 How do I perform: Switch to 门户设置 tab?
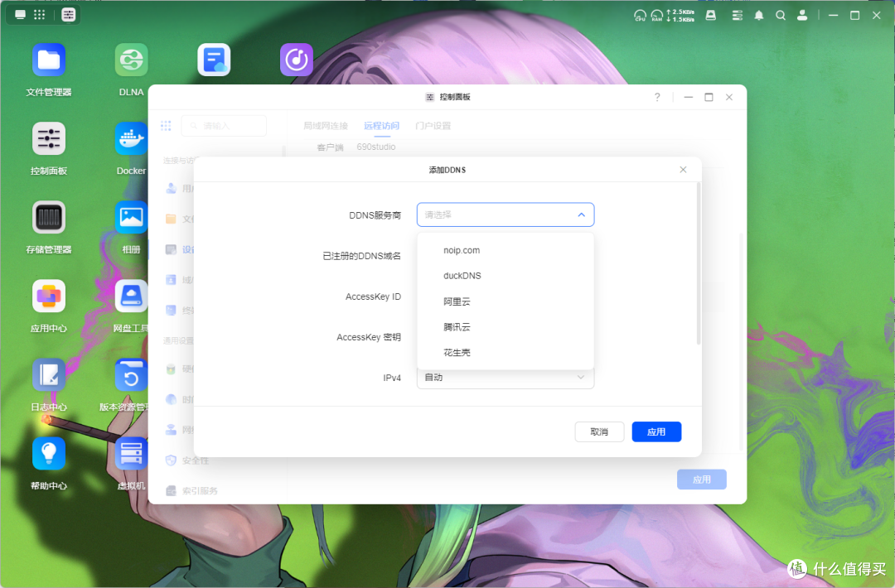tap(433, 126)
